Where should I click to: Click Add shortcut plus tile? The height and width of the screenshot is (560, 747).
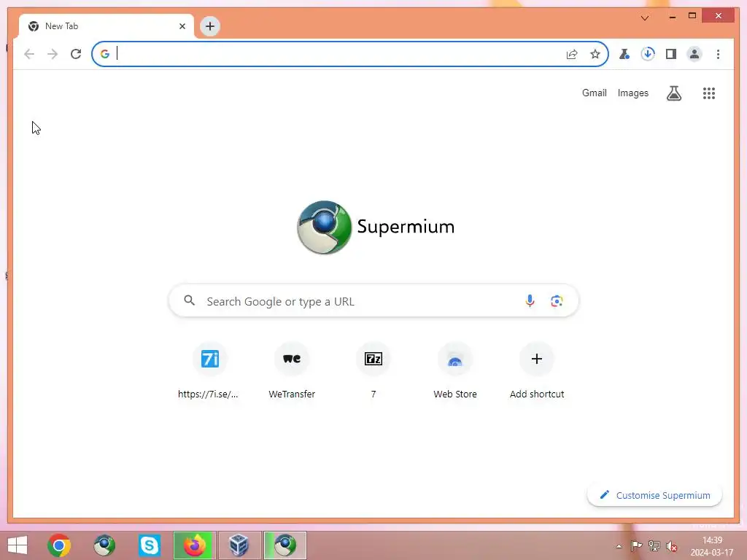537,370
